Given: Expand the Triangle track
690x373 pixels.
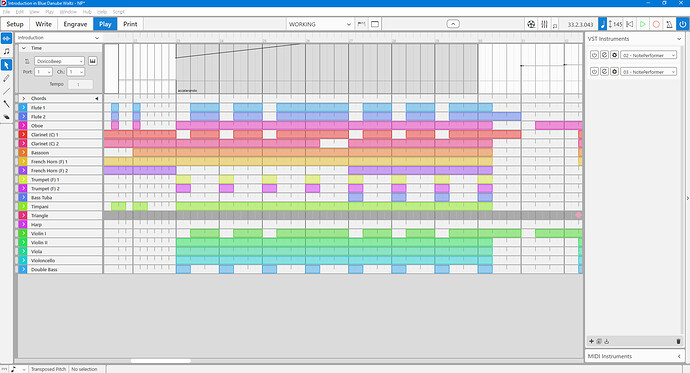Looking at the screenshot, I should pyautogui.click(x=23, y=215).
